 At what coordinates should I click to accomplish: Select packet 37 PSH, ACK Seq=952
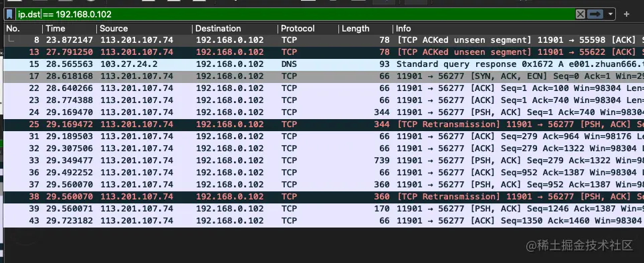coord(324,185)
